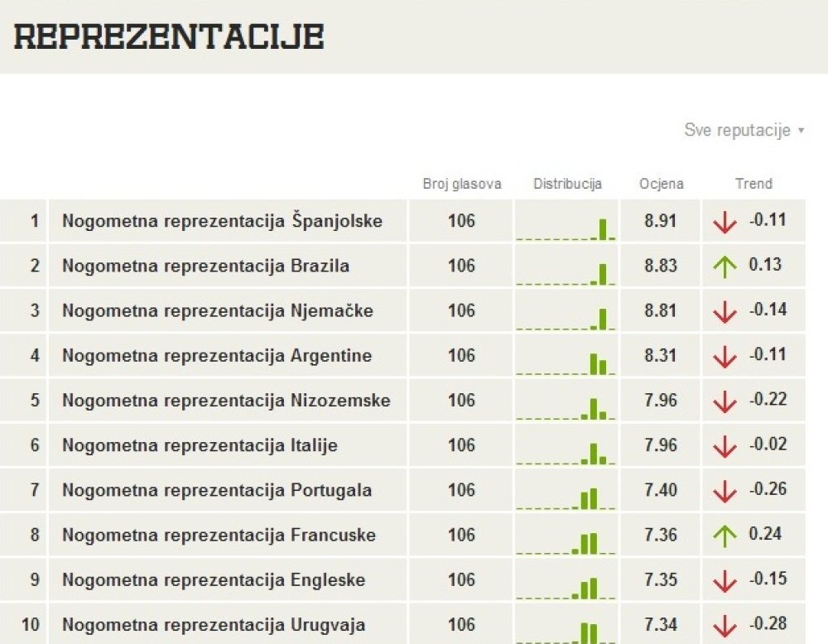Click the green up arrow for Francuske
The height and width of the screenshot is (644, 828).
point(724,536)
